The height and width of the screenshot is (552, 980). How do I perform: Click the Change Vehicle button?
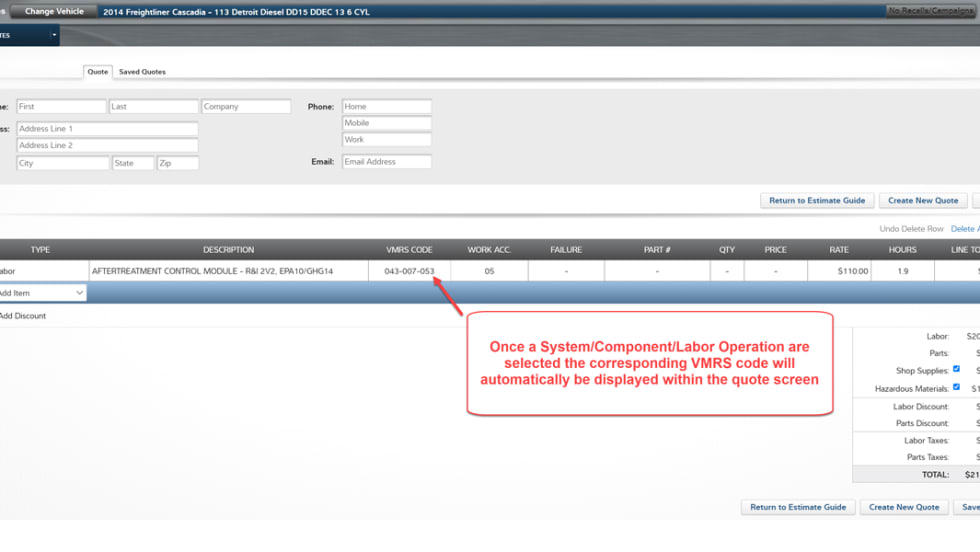pyautogui.click(x=54, y=11)
